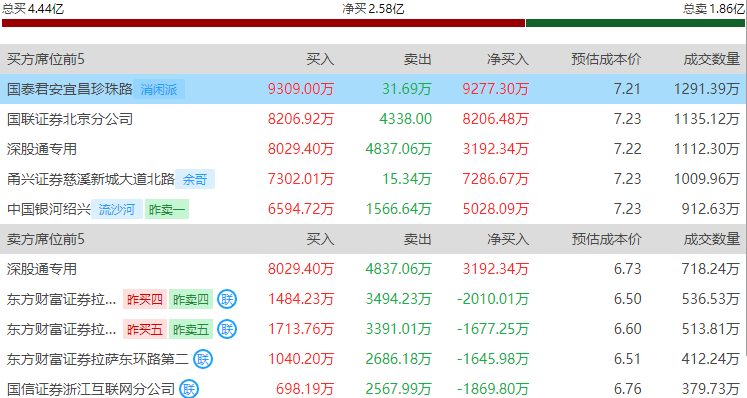Click the green total-sell bar segment

click(636, 23)
